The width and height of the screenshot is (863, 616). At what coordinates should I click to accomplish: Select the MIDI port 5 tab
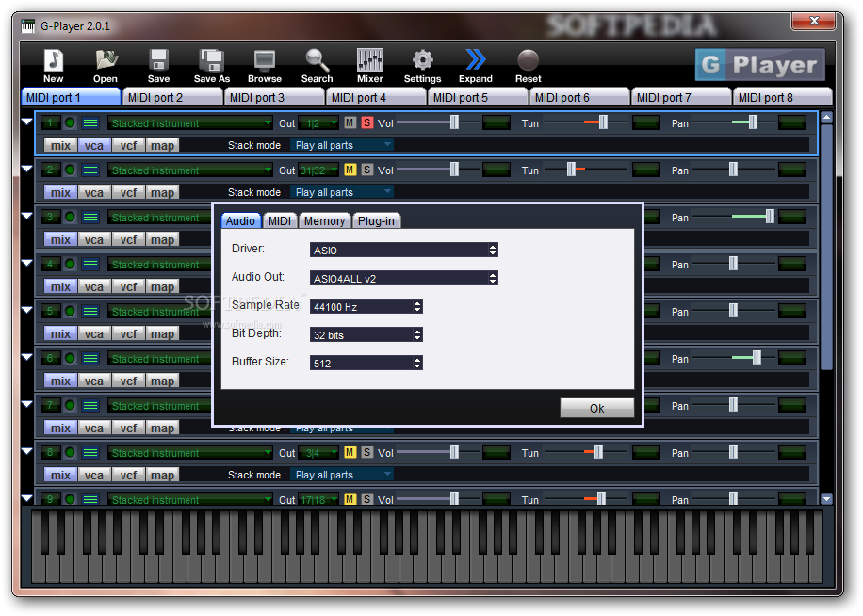click(x=478, y=97)
